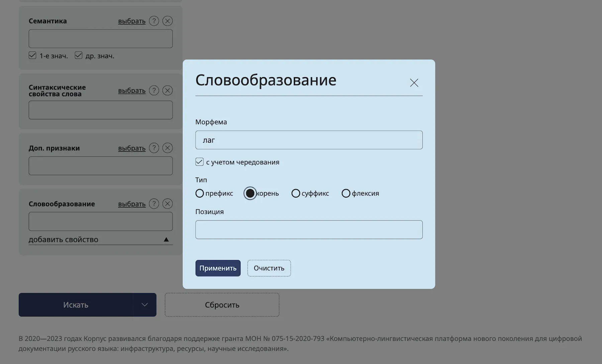The width and height of the screenshot is (602, 364).
Task: Toggle the др. знач. checkbox
Action: click(x=79, y=55)
